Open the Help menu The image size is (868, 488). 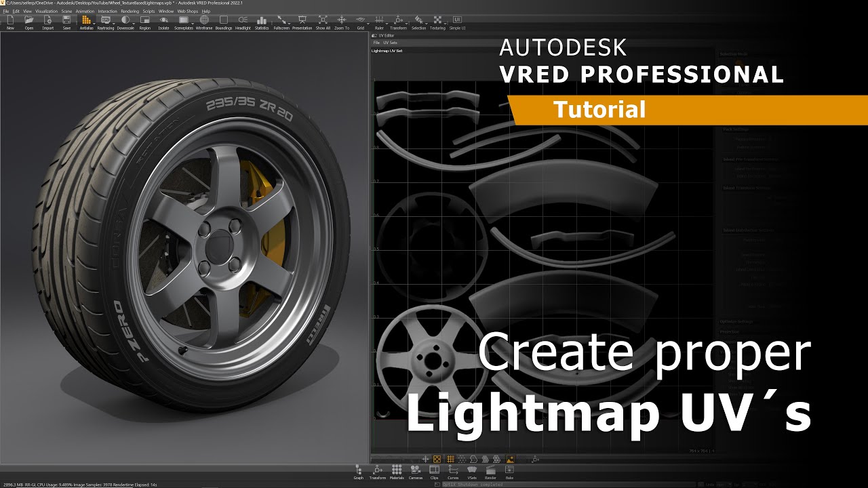click(x=206, y=12)
